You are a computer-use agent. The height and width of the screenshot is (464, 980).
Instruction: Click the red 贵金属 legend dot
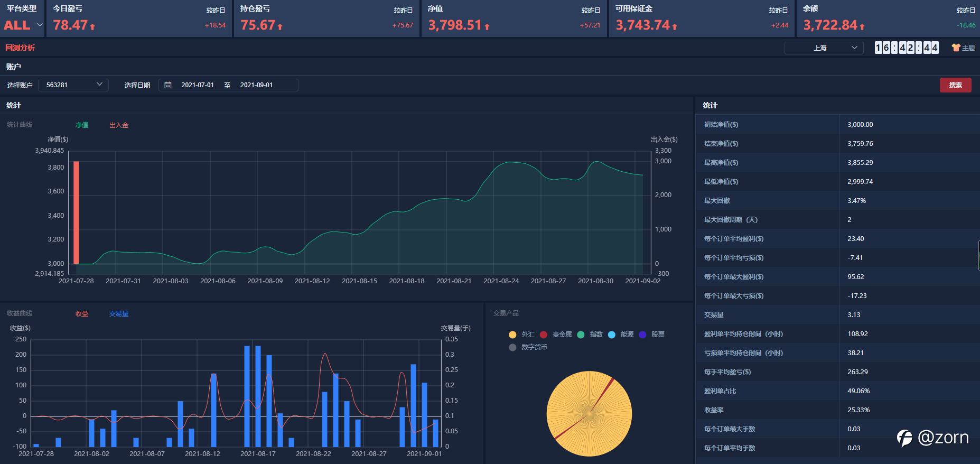(x=543, y=335)
